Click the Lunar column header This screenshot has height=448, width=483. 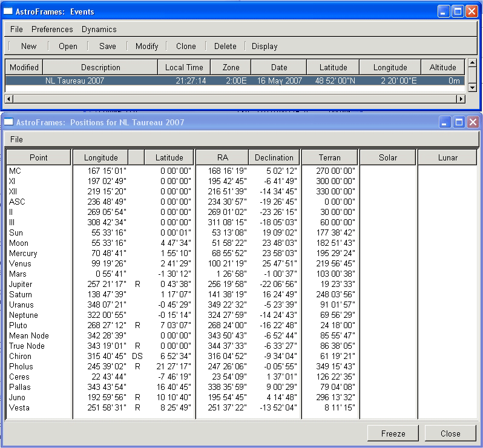click(x=447, y=157)
